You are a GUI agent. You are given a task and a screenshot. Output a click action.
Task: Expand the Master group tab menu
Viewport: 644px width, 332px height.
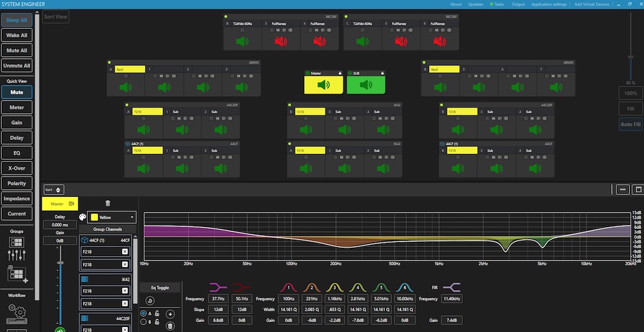pos(72,204)
